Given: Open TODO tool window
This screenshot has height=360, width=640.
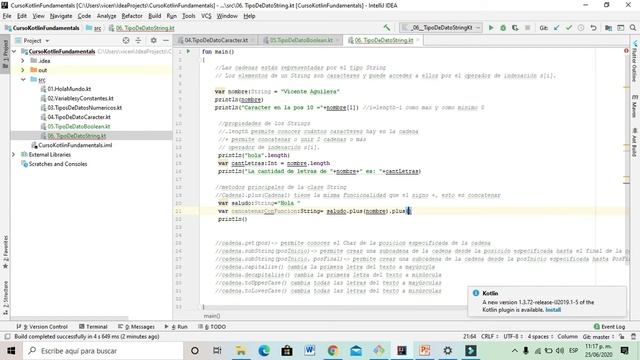Looking at the screenshot, I should click(x=212, y=327).
